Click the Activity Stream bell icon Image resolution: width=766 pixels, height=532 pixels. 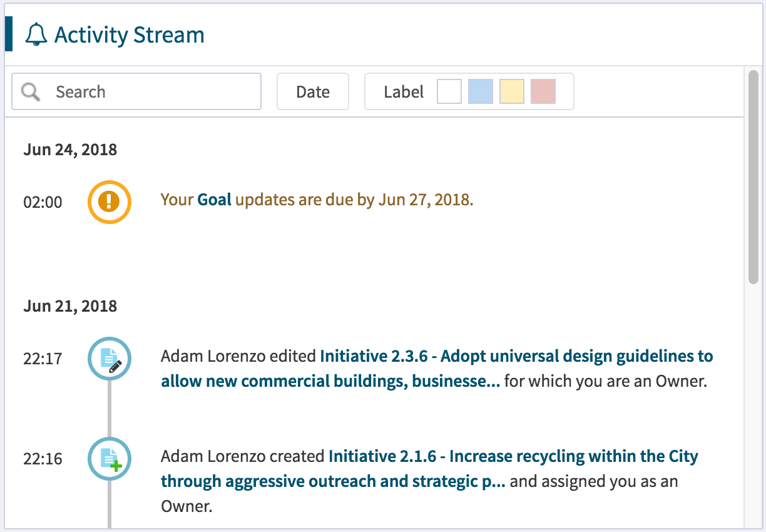pos(36,34)
